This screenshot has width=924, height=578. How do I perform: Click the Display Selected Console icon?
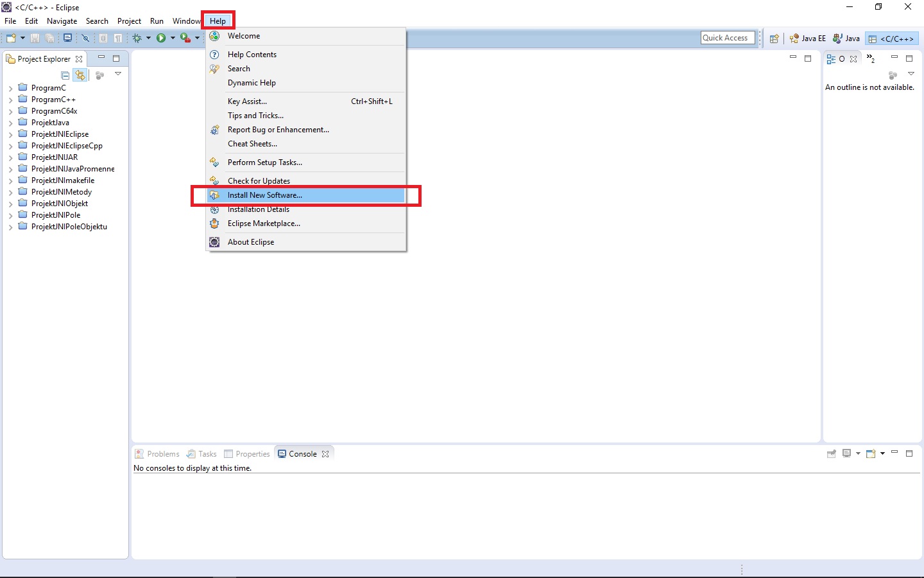[x=847, y=453]
